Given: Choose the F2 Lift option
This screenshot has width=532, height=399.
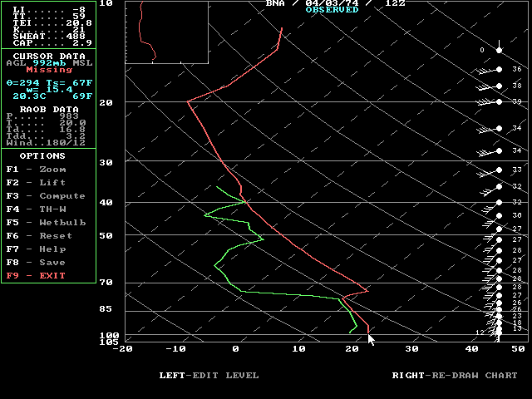Looking at the screenshot, I should point(36,183).
